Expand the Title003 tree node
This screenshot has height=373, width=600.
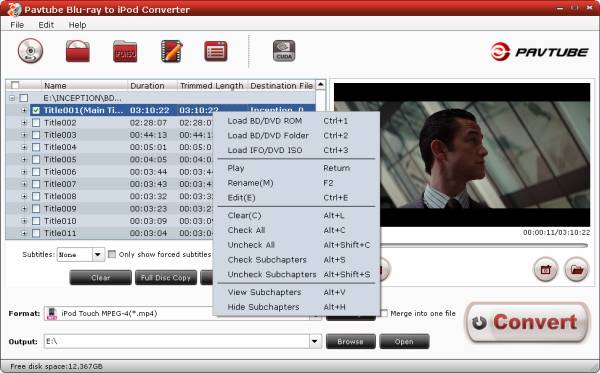pyautogui.click(x=24, y=135)
